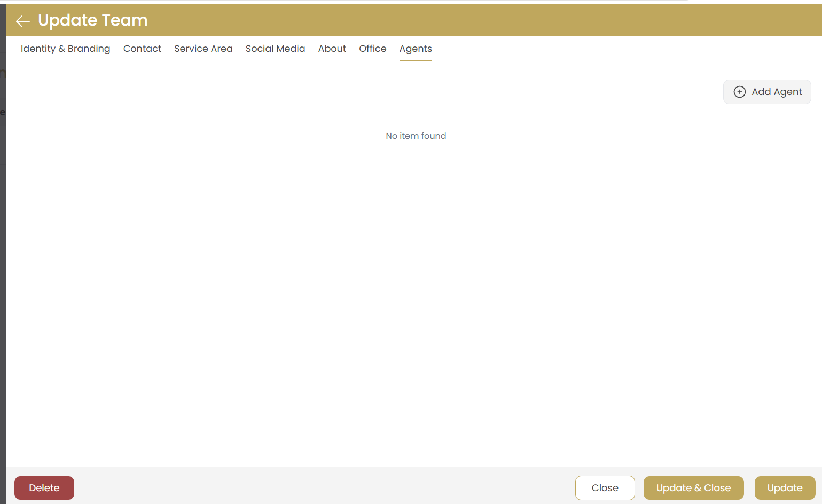Switch to the Office tab
The width and height of the screenshot is (822, 504).
coord(372,49)
